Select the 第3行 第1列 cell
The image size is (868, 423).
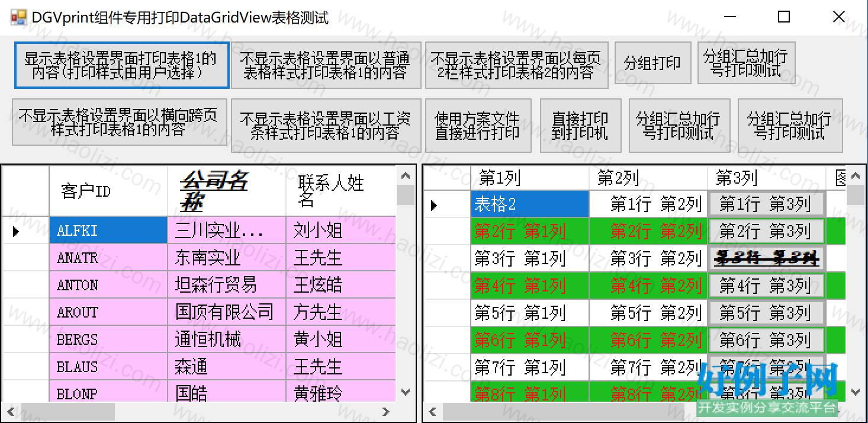coord(530,258)
